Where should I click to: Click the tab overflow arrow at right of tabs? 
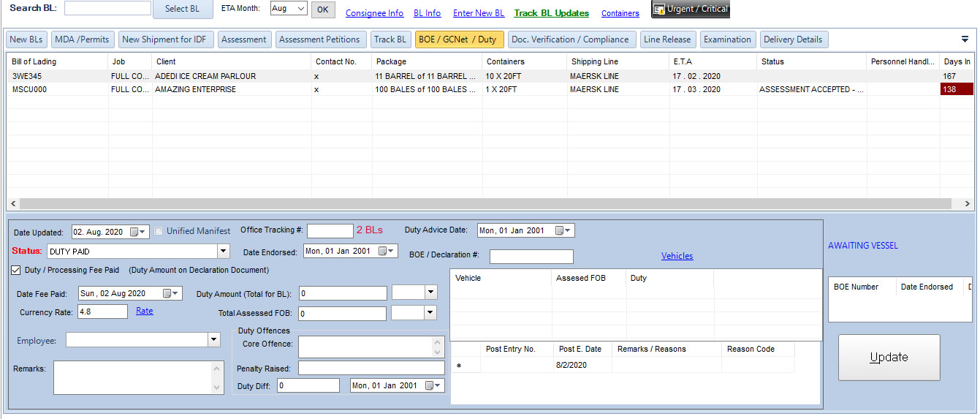(965, 39)
